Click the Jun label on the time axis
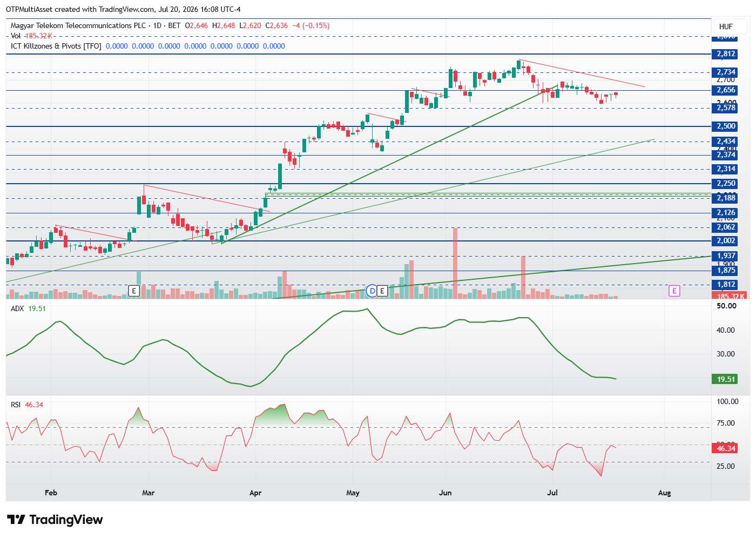This screenshot has height=538, width=756. coord(446,493)
